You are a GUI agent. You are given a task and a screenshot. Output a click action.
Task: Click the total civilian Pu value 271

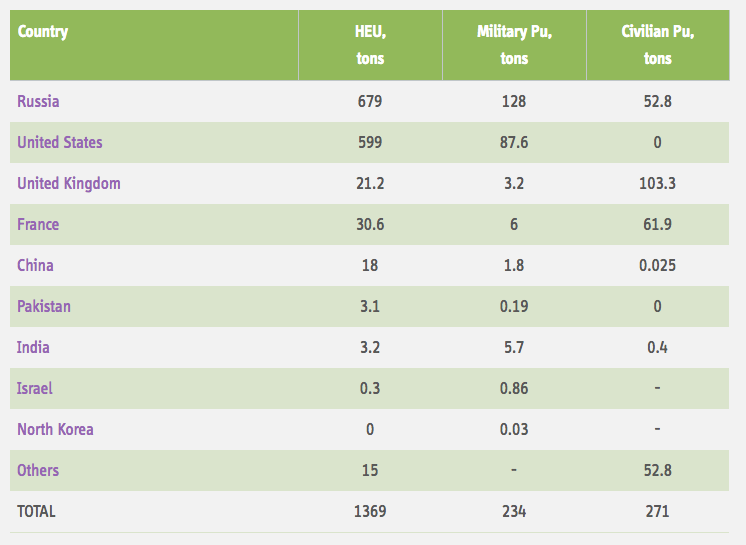657,511
